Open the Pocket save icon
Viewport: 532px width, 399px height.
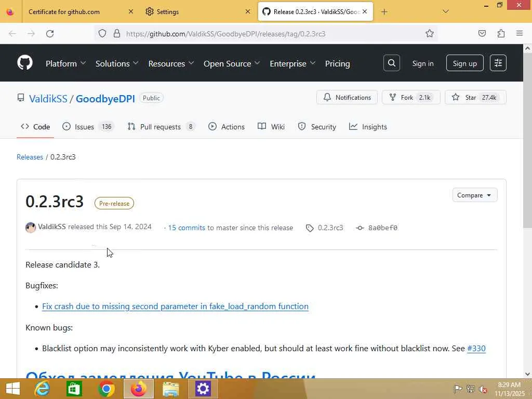click(x=482, y=33)
